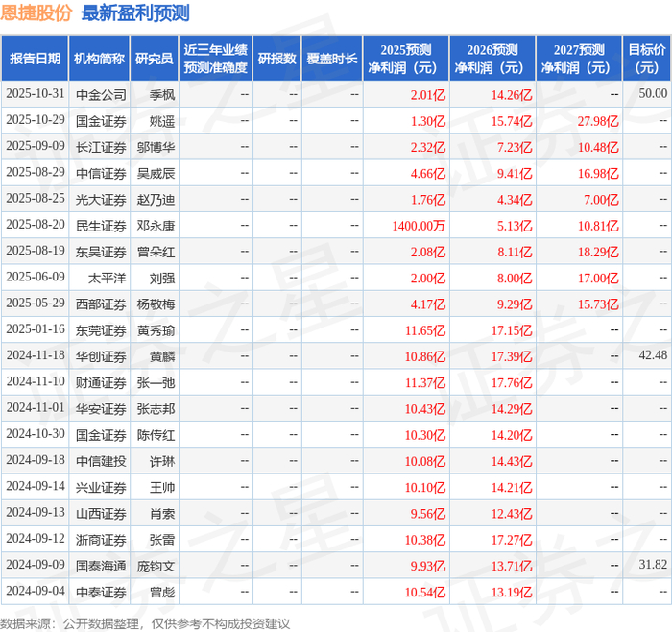Select institution 民生证券
The image size is (672, 632).
coord(101,226)
